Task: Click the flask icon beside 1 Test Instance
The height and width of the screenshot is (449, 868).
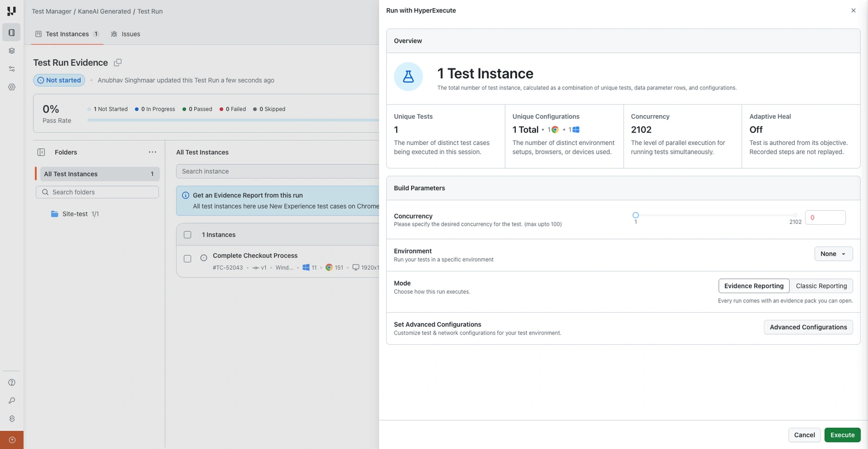Action: pos(409,77)
